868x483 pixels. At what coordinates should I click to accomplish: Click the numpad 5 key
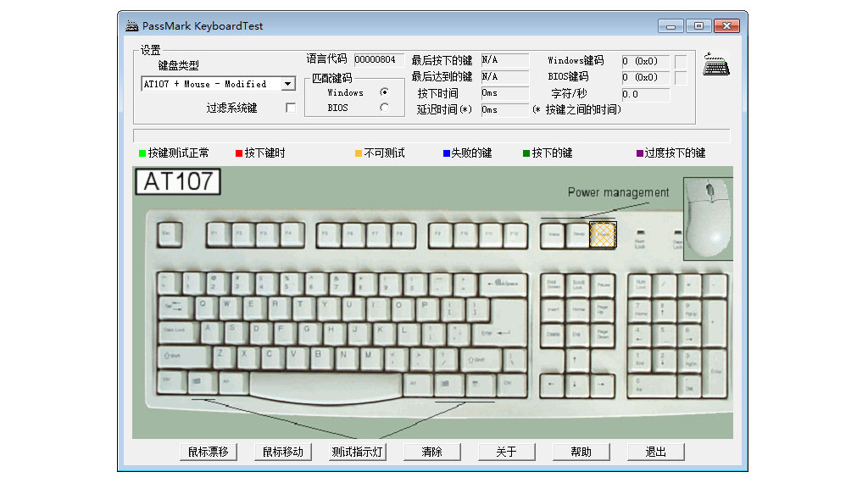(665, 336)
